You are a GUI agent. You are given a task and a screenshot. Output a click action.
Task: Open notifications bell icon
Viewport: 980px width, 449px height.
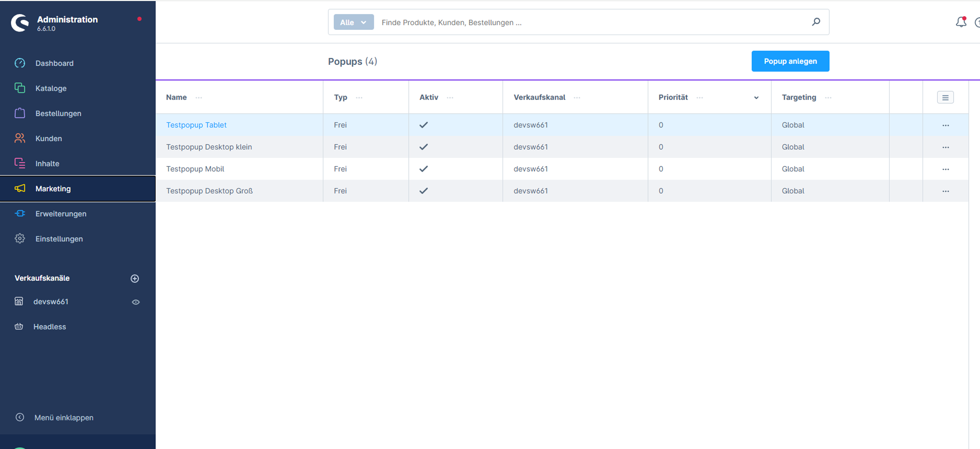[961, 22]
